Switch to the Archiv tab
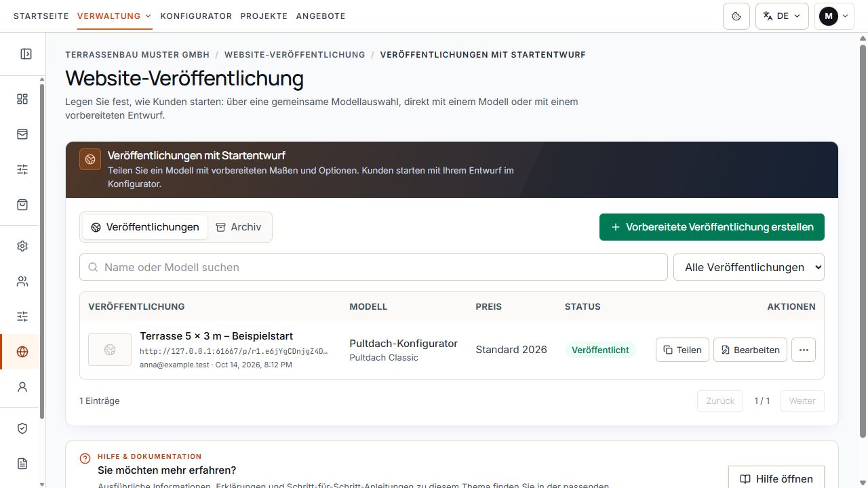 tap(239, 227)
